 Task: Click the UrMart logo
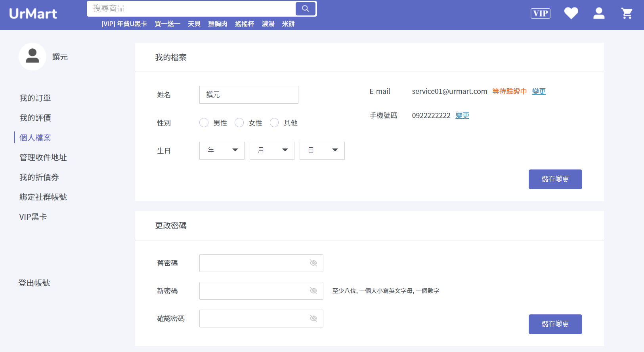[x=33, y=14]
